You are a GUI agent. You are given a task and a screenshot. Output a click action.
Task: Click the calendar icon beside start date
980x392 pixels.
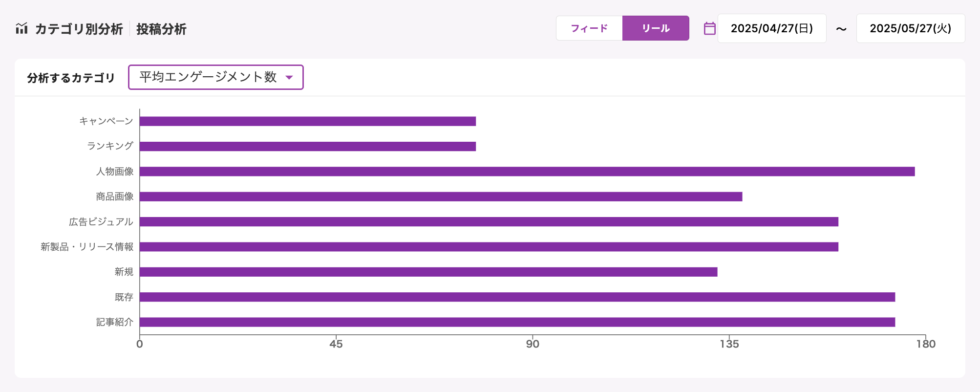[x=709, y=28]
